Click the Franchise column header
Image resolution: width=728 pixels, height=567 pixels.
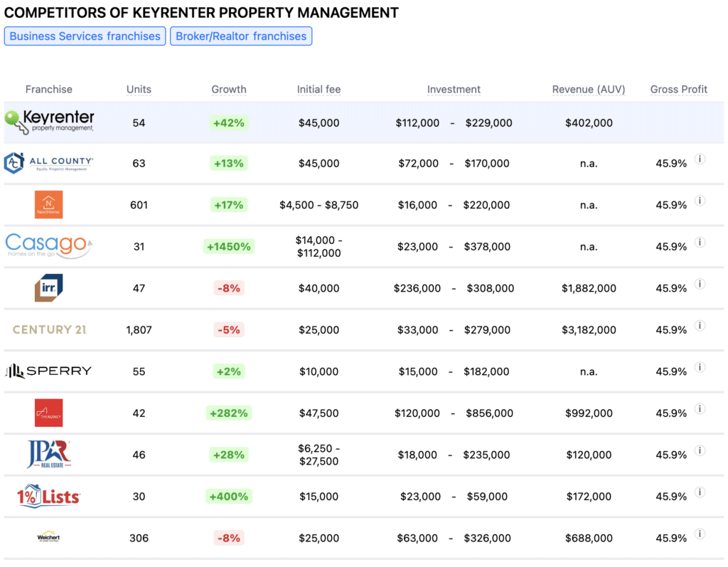pos(49,89)
